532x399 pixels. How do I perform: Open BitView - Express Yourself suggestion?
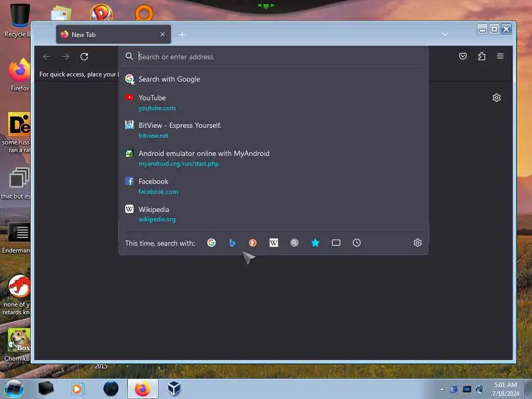click(273, 130)
